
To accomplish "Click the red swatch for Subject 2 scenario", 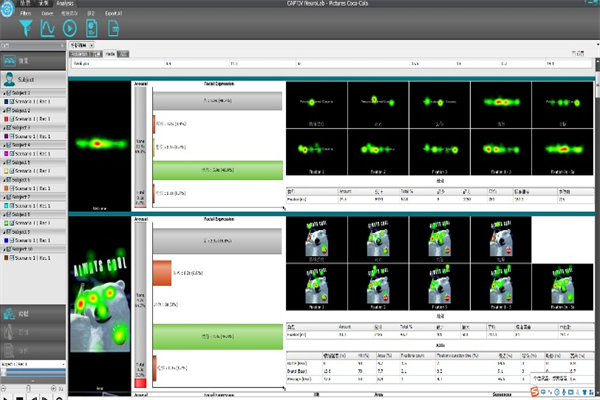I will pyautogui.click(x=6, y=119).
